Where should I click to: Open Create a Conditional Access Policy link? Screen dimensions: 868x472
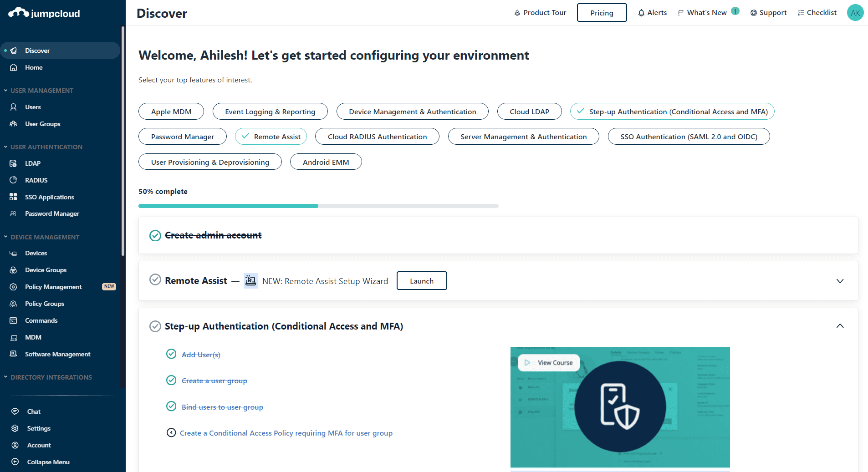(286, 433)
